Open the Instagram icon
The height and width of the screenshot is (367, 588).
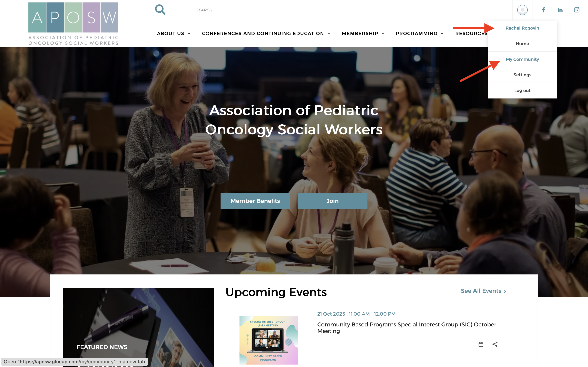tap(577, 10)
